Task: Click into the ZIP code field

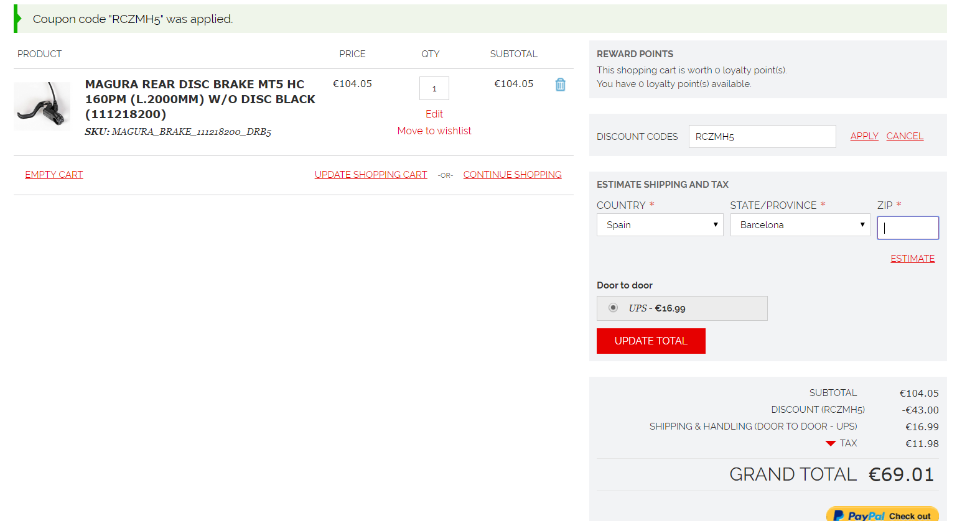Action: 907,228
